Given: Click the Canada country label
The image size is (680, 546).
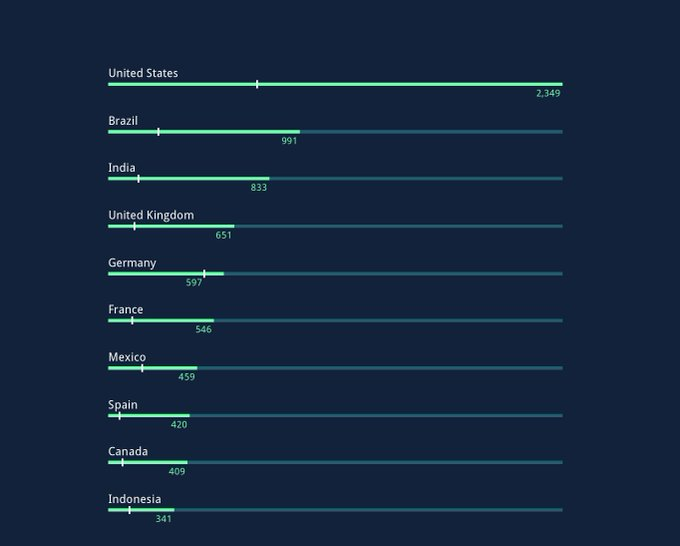Looking at the screenshot, I should click(x=128, y=452).
